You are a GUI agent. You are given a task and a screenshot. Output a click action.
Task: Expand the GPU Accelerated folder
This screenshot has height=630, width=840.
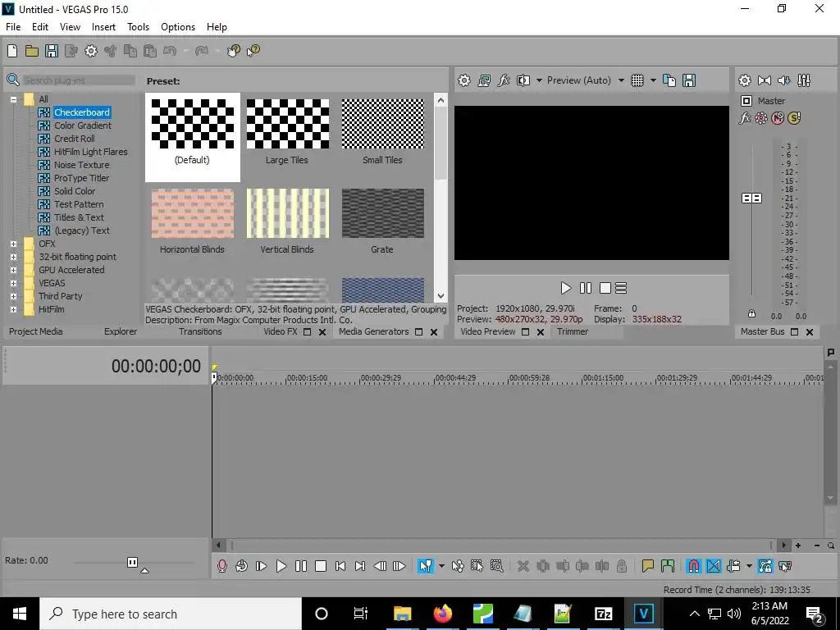pyautogui.click(x=13, y=270)
